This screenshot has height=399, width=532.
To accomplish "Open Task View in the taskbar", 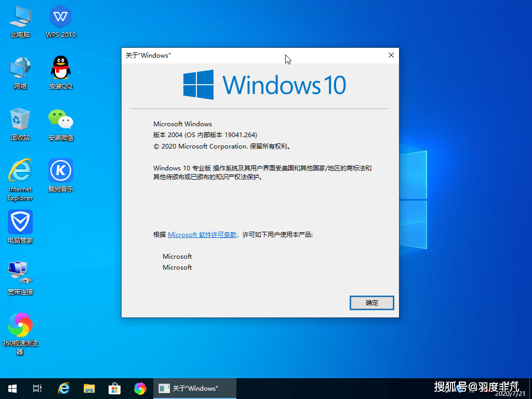I will [37, 389].
